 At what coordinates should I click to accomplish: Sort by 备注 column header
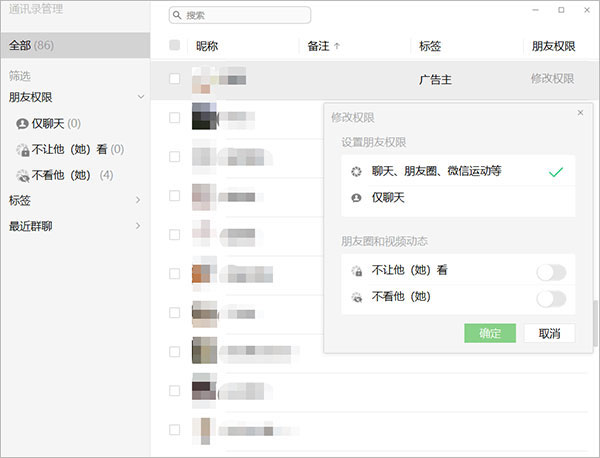323,46
